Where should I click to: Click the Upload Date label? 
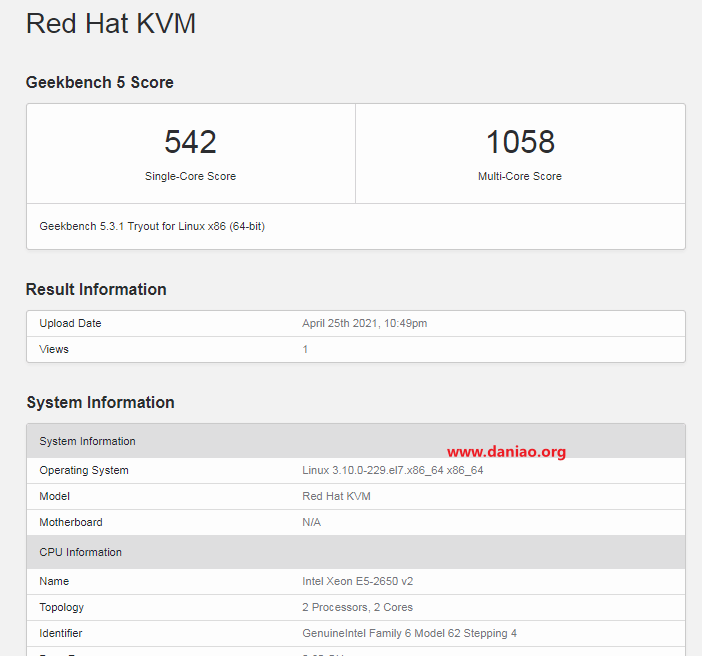pos(70,323)
